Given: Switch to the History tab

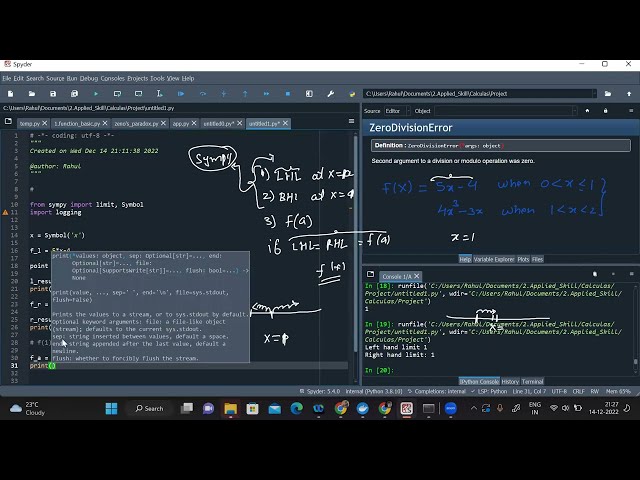Looking at the screenshot, I should [x=510, y=381].
